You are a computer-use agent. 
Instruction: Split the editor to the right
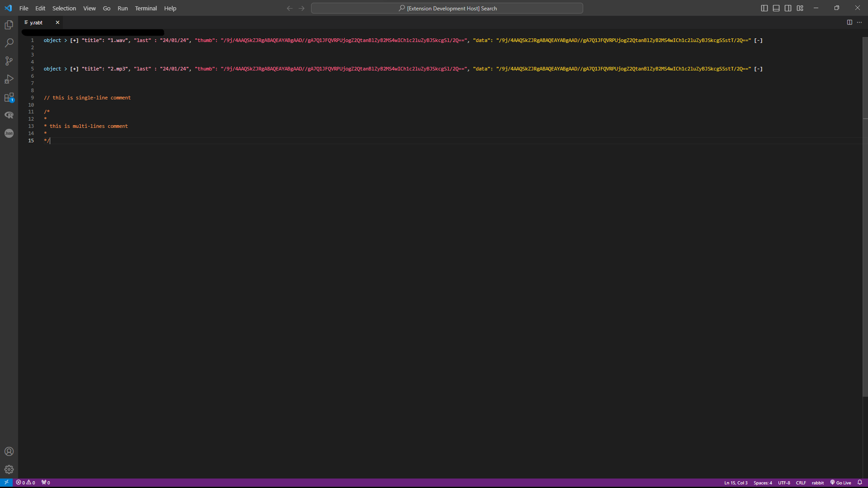[x=849, y=22]
